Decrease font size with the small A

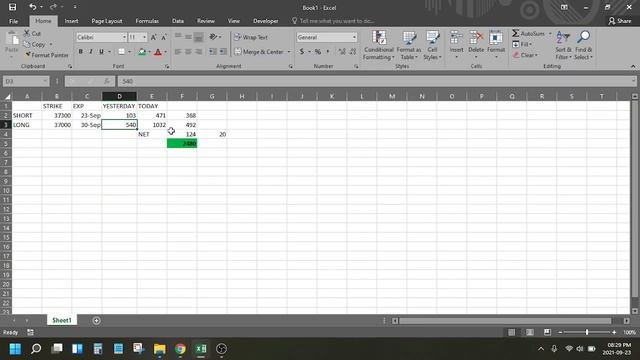164,37
